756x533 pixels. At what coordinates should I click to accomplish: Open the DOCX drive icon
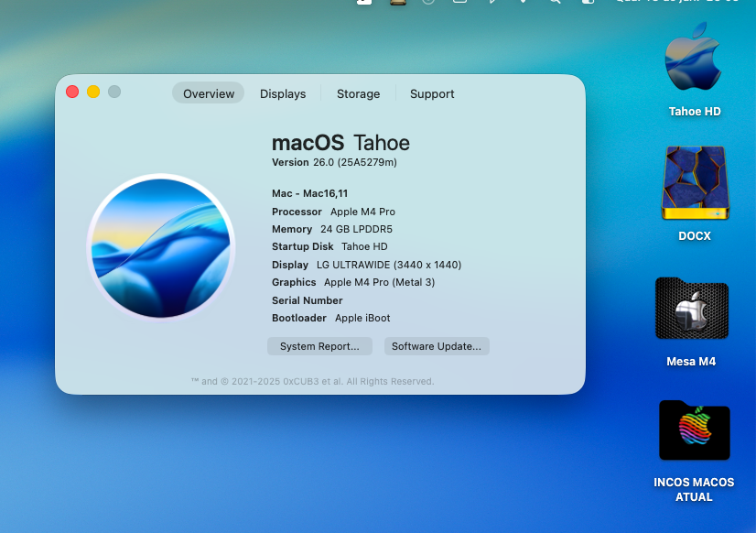tap(695, 183)
